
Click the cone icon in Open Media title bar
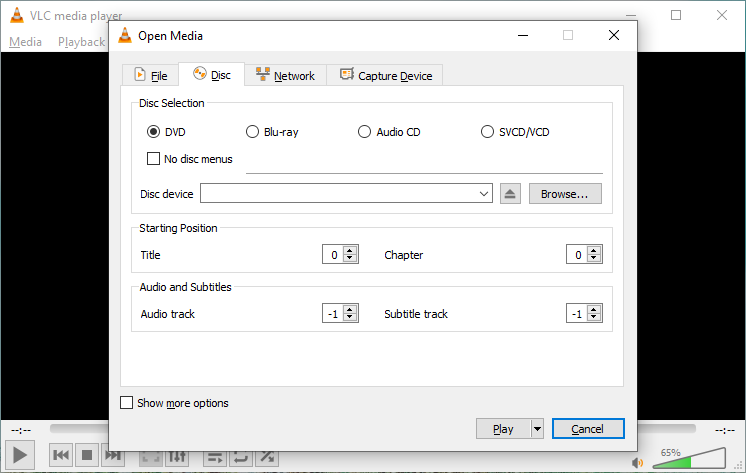tap(125, 35)
